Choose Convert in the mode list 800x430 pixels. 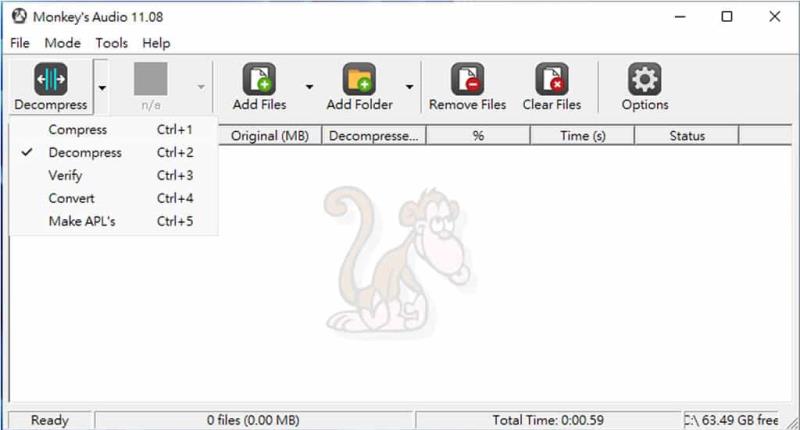tap(114, 198)
